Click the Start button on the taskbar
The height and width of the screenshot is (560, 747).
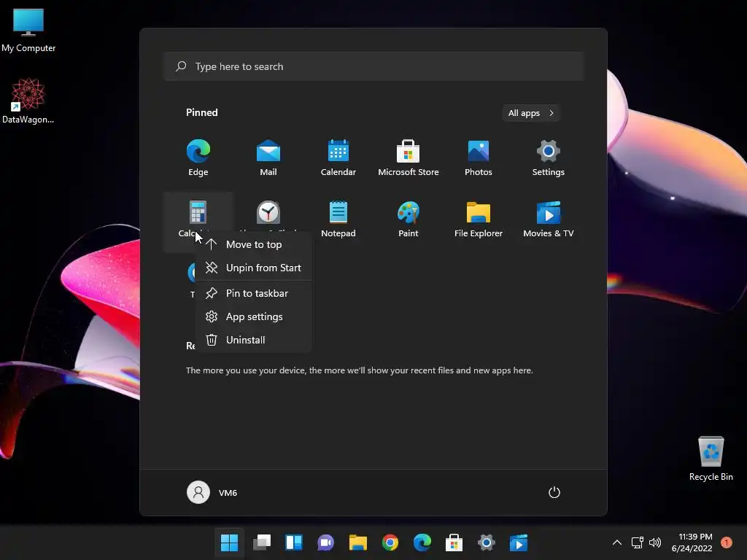(229, 542)
